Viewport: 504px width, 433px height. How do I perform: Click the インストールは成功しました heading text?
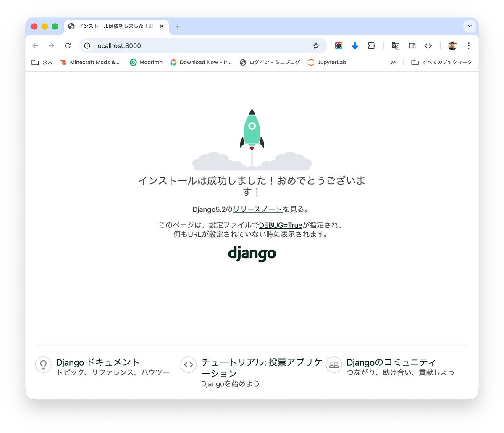[x=252, y=186]
